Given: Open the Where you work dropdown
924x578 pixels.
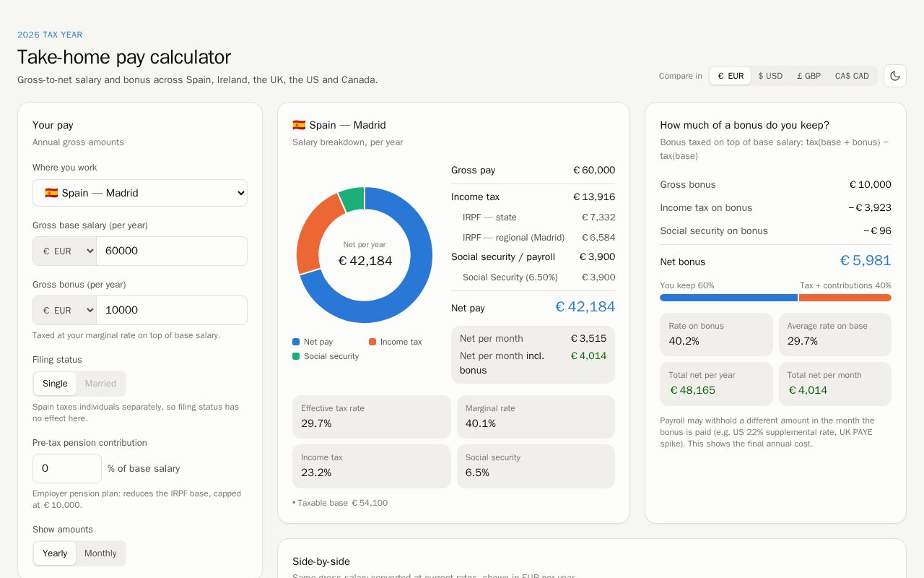Looking at the screenshot, I should point(140,193).
